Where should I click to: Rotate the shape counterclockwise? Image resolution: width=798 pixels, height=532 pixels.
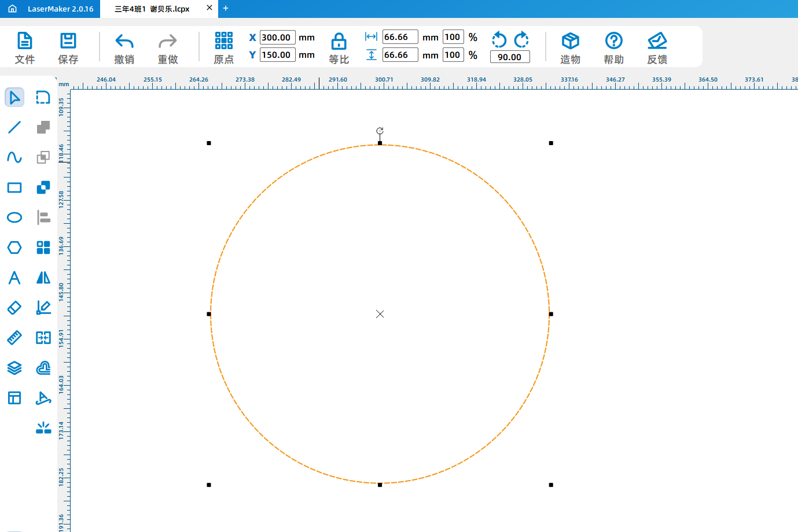499,39
